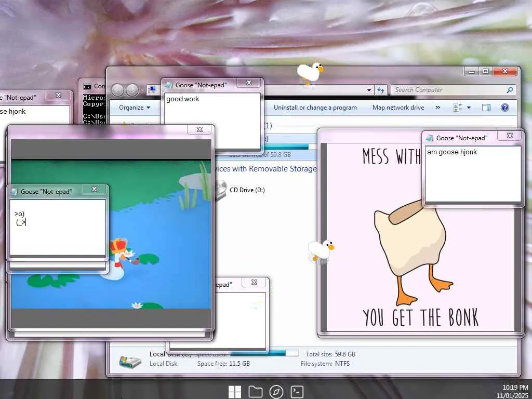The width and height of the screenshot is (532, 399).
Task: Click the Explorer Forward arrow button
Action: (132, 90)
